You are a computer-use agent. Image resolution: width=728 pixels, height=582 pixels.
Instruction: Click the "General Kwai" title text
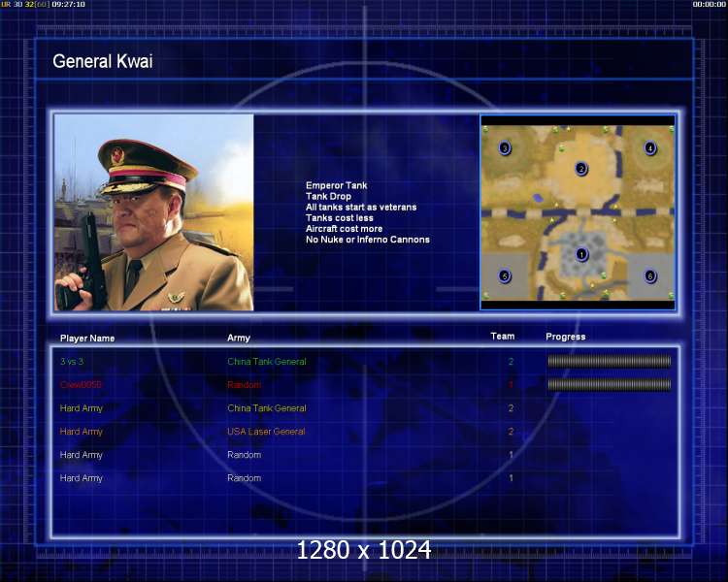point(103,61)
